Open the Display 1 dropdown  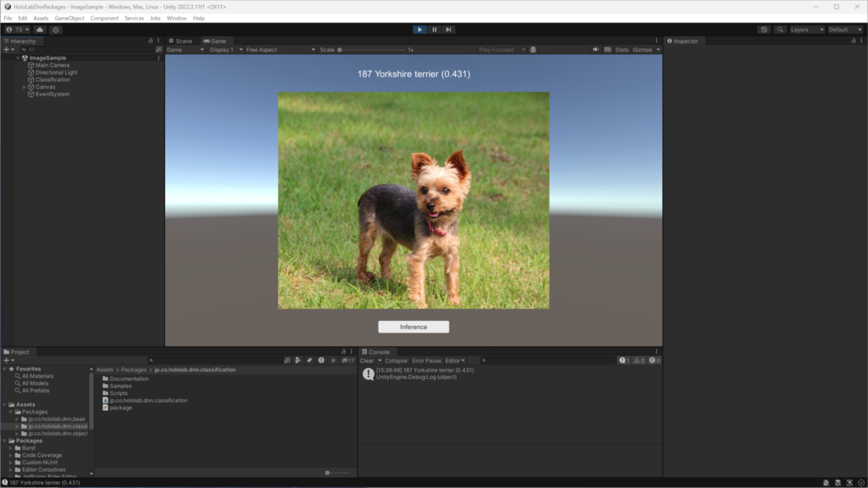pyautogui.click(x=226, y=50)
